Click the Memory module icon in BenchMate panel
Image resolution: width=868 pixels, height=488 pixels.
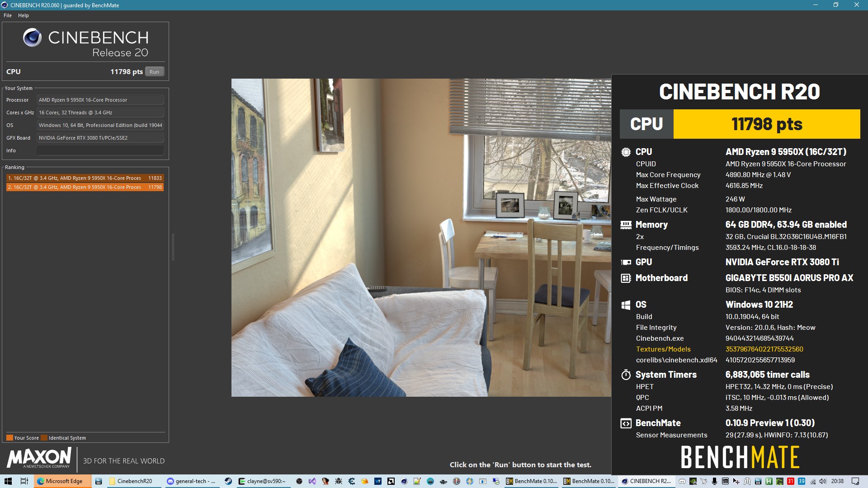coord(626,225)
